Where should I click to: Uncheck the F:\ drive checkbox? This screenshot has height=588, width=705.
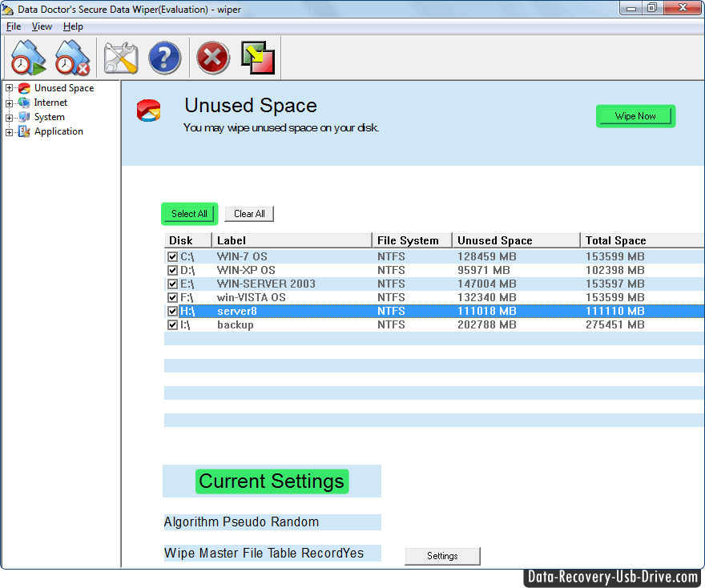173,297
